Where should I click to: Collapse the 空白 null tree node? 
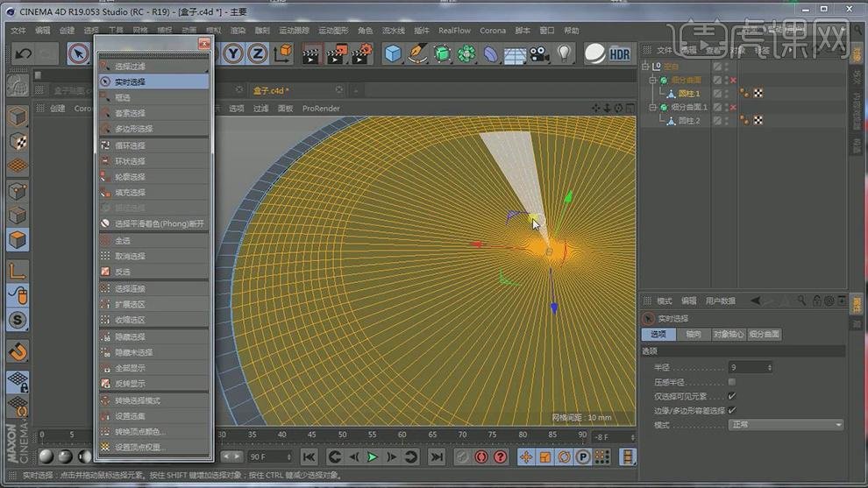coord(645,67)
